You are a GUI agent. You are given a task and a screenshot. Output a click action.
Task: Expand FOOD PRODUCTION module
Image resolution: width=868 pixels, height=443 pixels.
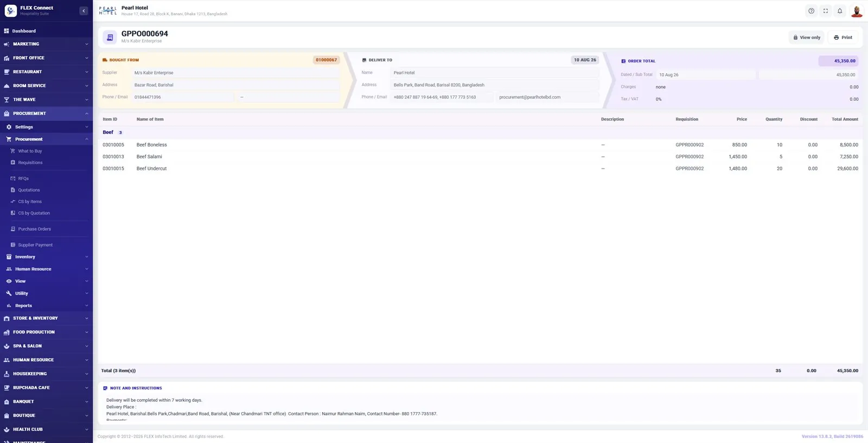[46, 332]
